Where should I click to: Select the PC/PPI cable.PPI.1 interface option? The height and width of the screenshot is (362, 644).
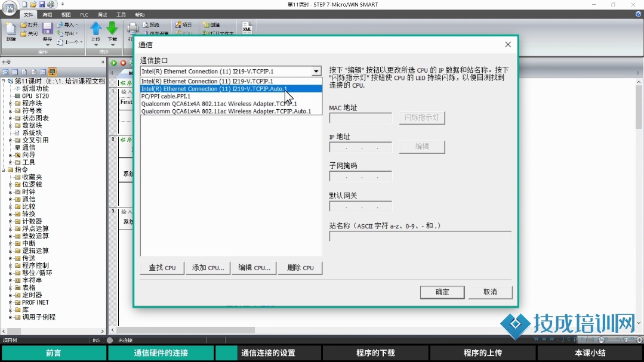click(x=231, y=96)
